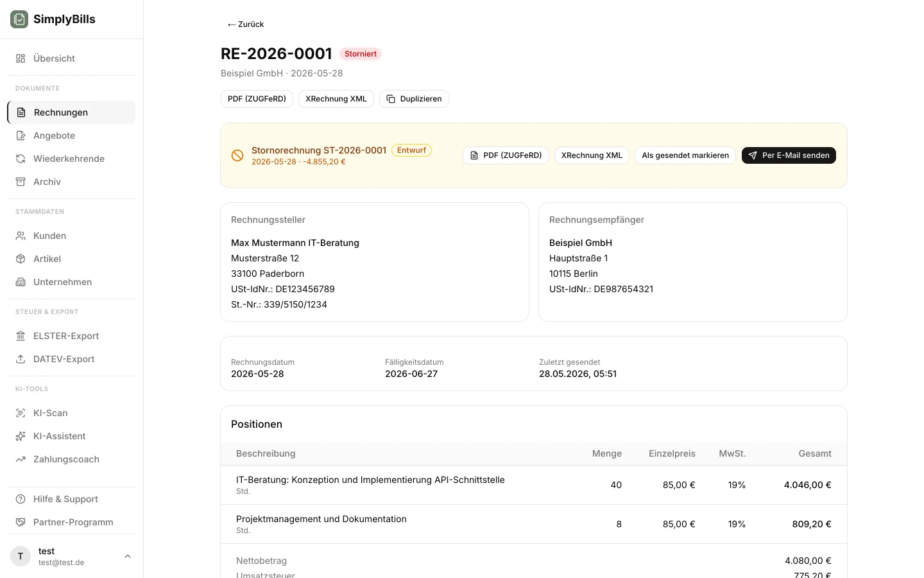The image size is (924, 578).
Task: Expand the test user account menu chevron
Action: pos(128,556)
